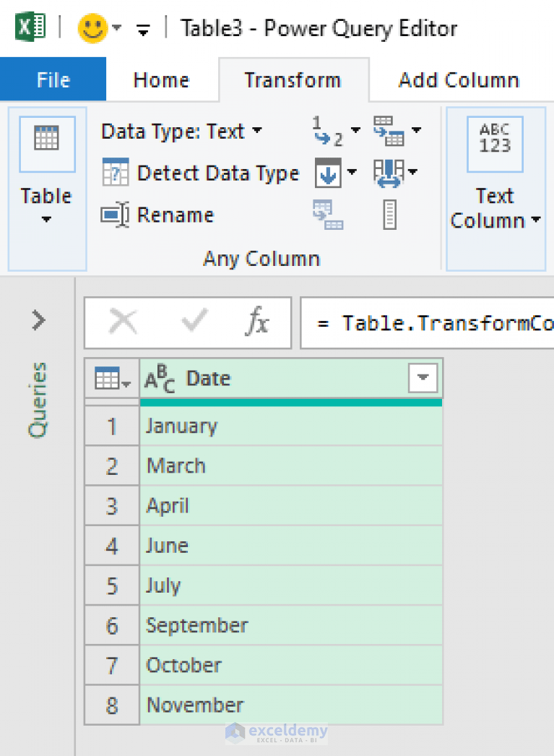Select the September cell in row 6
The height and width of the screenshot is (756, 554).
click(x=196, y=625)
